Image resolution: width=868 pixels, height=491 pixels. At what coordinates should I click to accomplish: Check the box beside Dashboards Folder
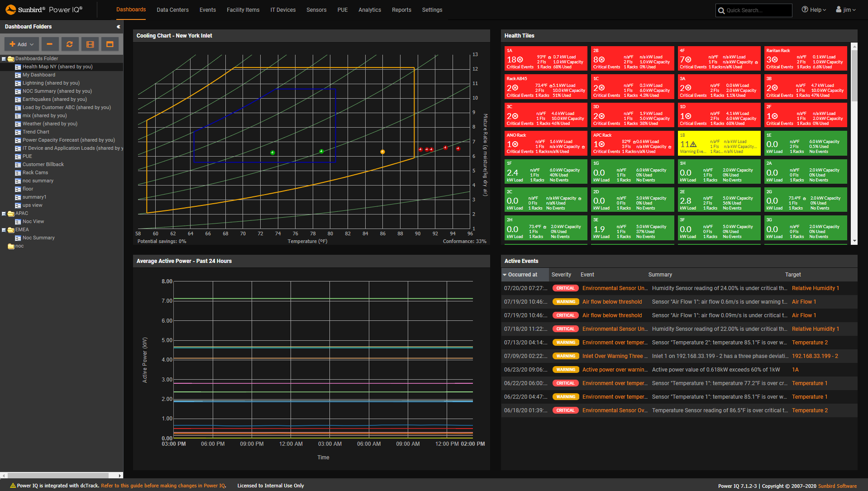[4, 58]
